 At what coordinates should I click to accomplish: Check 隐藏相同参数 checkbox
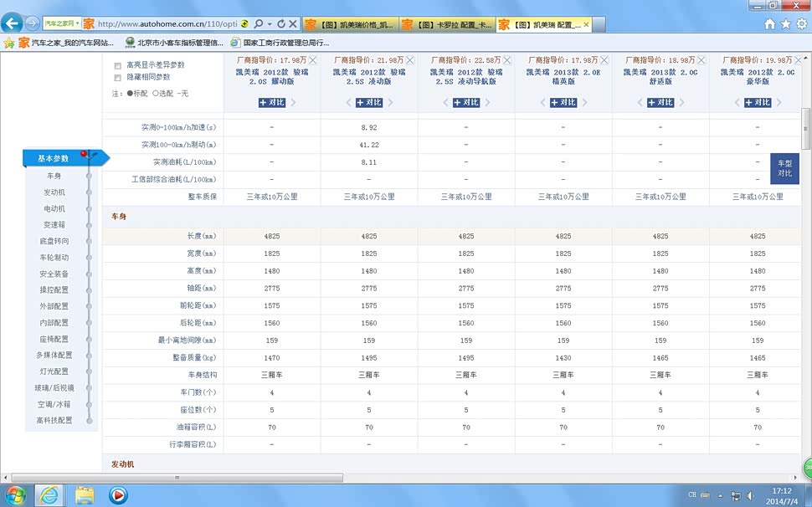point(117,78)
